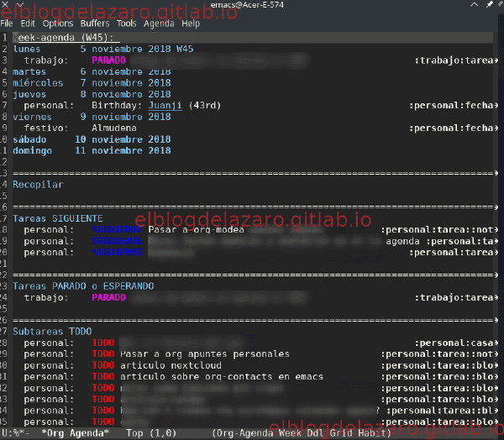Click the 'festivo: Almudena' entry
Screen dimensions: 504x440
[x=81, y=128]
